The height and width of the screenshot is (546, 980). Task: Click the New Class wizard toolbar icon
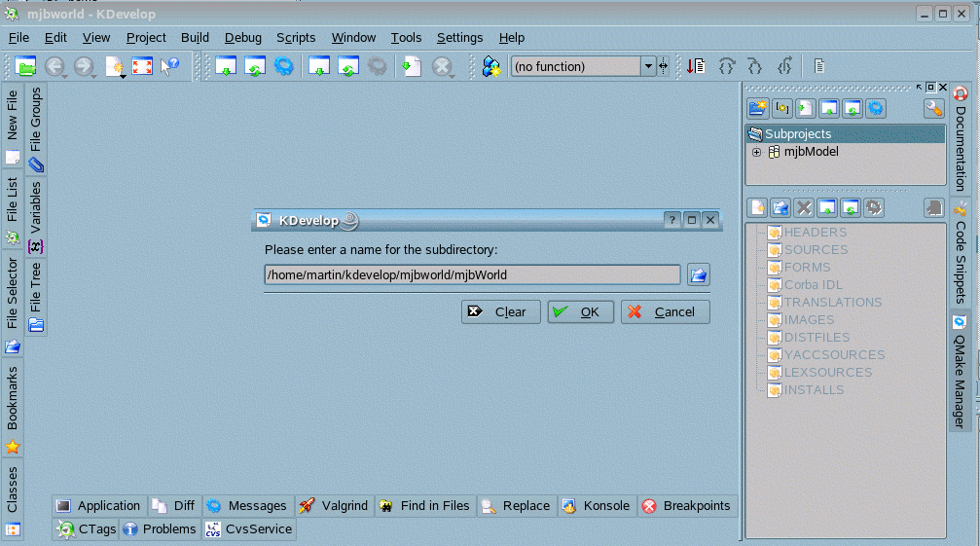tap(491, 66)
